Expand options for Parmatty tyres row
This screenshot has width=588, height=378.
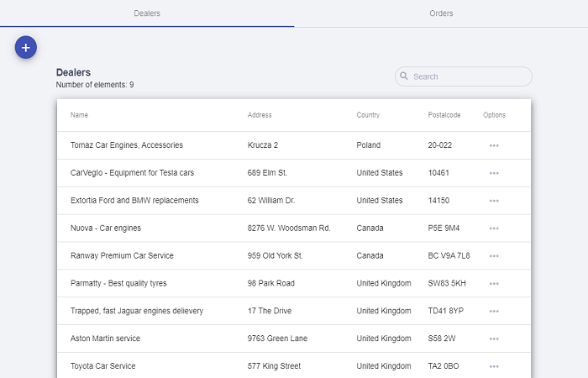(x=494, y=284)
